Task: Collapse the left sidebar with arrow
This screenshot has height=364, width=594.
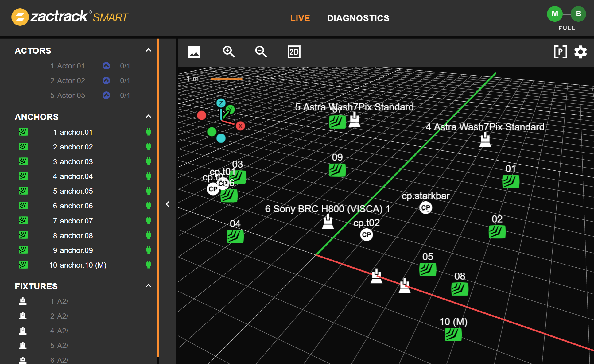Action: coord(168,204)
